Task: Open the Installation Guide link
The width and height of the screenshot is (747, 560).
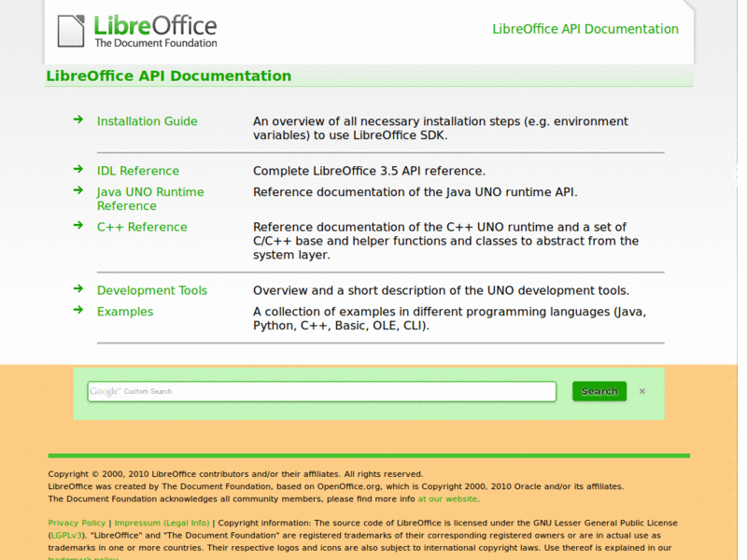Action: point(147,121)
